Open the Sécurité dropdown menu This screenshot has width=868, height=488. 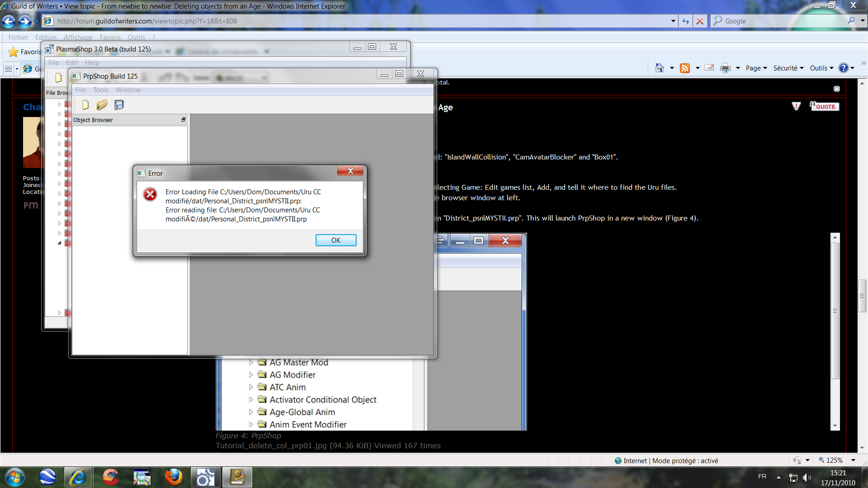[788, 68]
